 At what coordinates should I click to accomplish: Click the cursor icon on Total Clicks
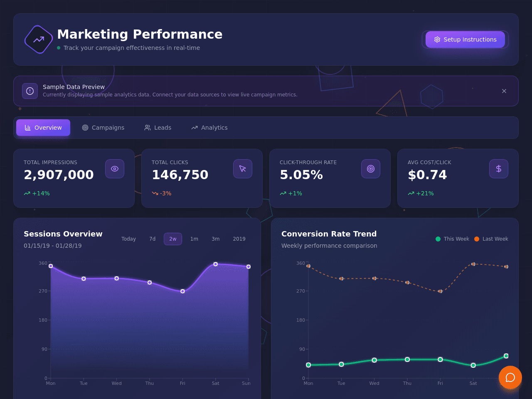pos(243,169)
